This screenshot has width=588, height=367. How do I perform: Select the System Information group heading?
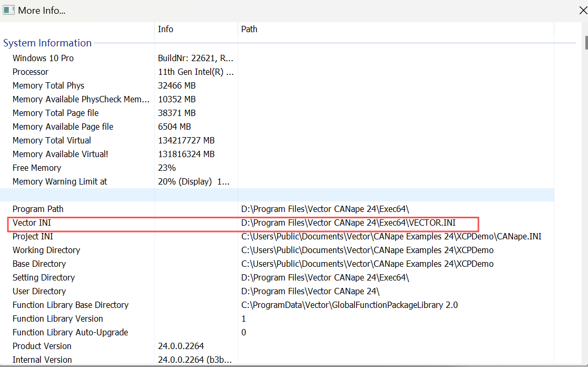pos(47,43)
